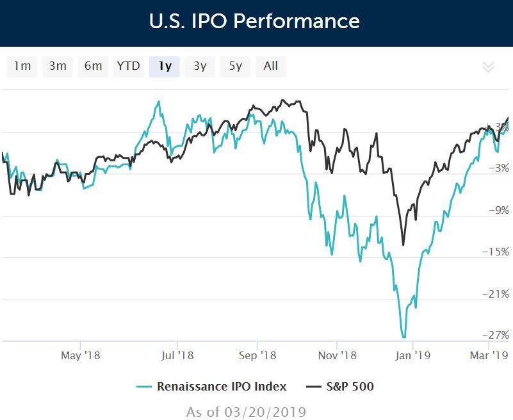The image size is (513, 420).
Task: Expand the double-chevron chart menu
Action: pyautogui.click(x=488, y=67)
